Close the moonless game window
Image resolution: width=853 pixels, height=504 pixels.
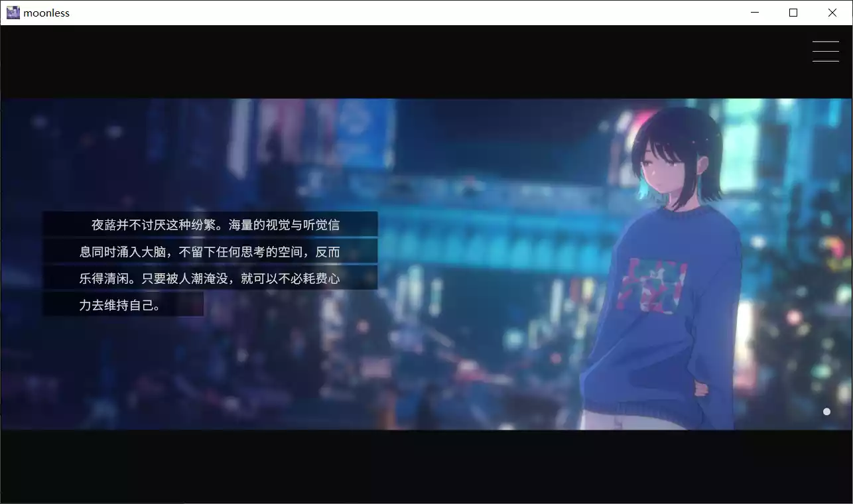pyautogui.click(x=832, y=13)
